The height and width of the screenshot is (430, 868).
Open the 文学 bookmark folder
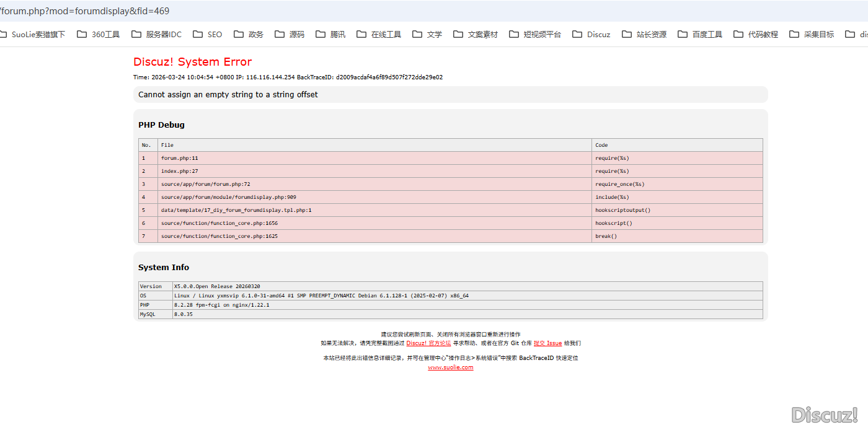[427, 35]
